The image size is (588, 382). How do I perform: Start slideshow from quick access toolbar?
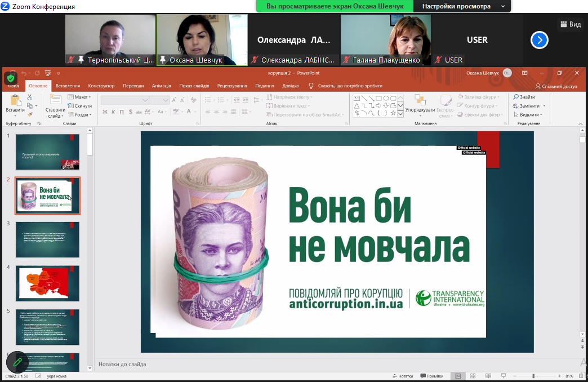tap(48, 73)
